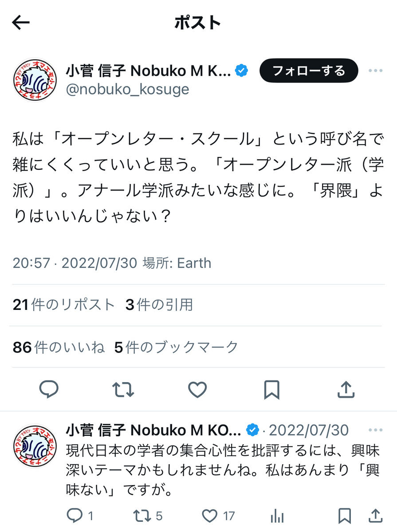Open the main post author's profile avatar
The width and height of the screenshot is (397, 532).
(35, 80)
